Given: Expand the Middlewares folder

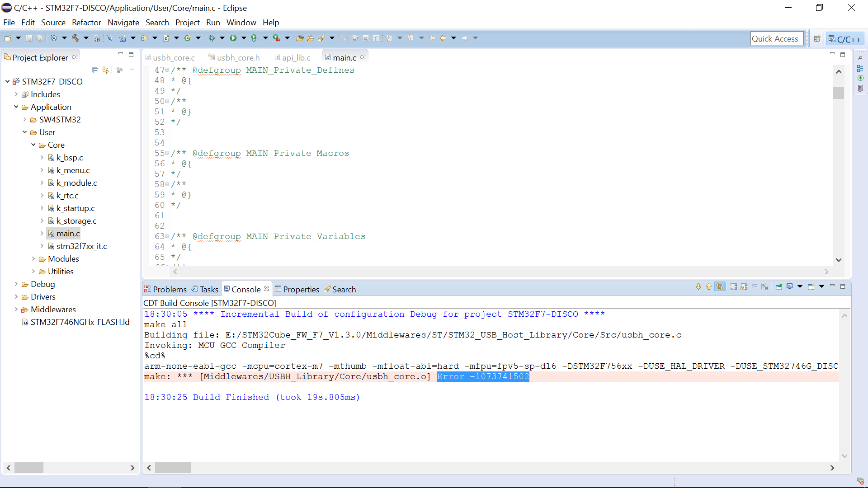Looking at the screenshot, I should tap(16, 310).
